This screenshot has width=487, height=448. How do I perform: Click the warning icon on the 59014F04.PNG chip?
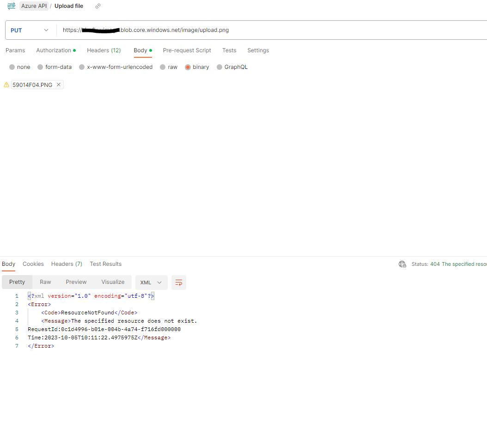click(6, 85)
